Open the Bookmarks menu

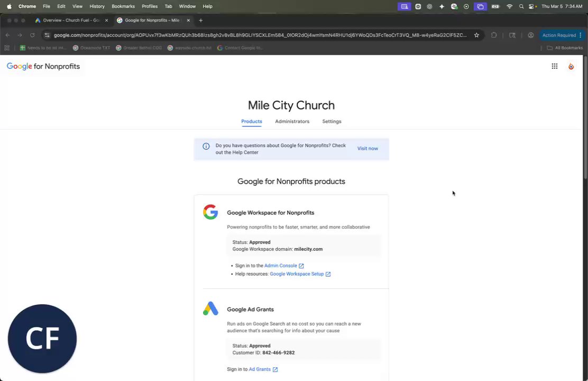(x=123, y=6)
